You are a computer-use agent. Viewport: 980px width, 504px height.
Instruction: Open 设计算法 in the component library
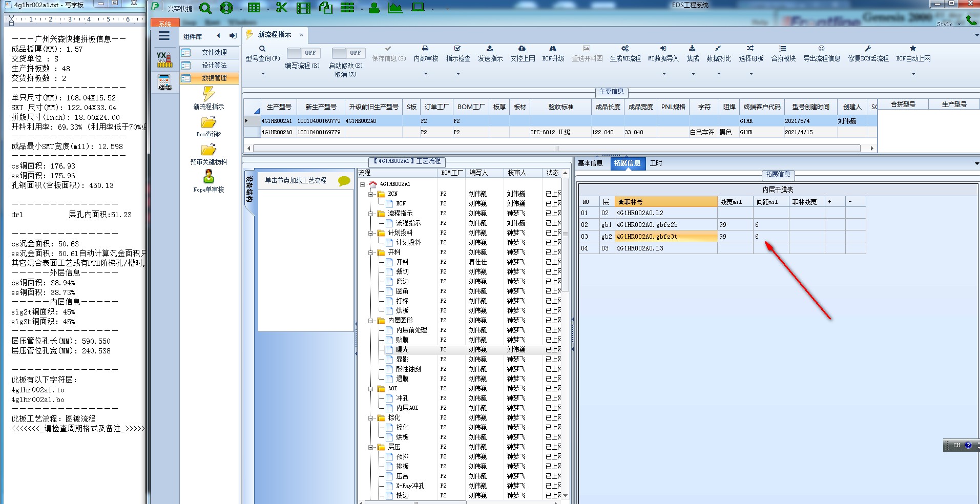pyautogui.click(x=210, y=65)
